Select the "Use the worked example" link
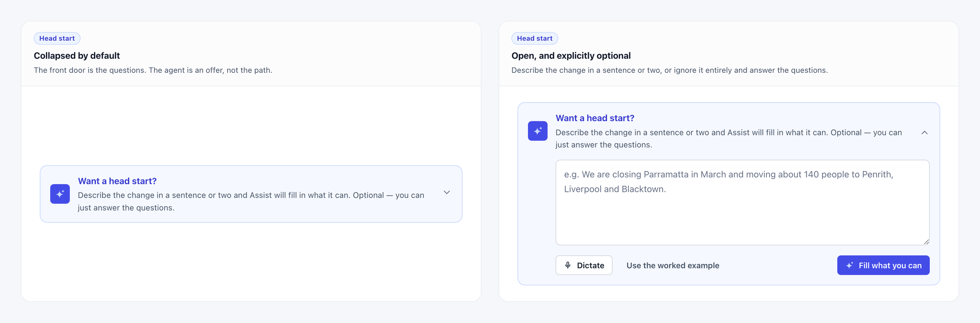This screenshot has height=323, width=980. [673, 265]
